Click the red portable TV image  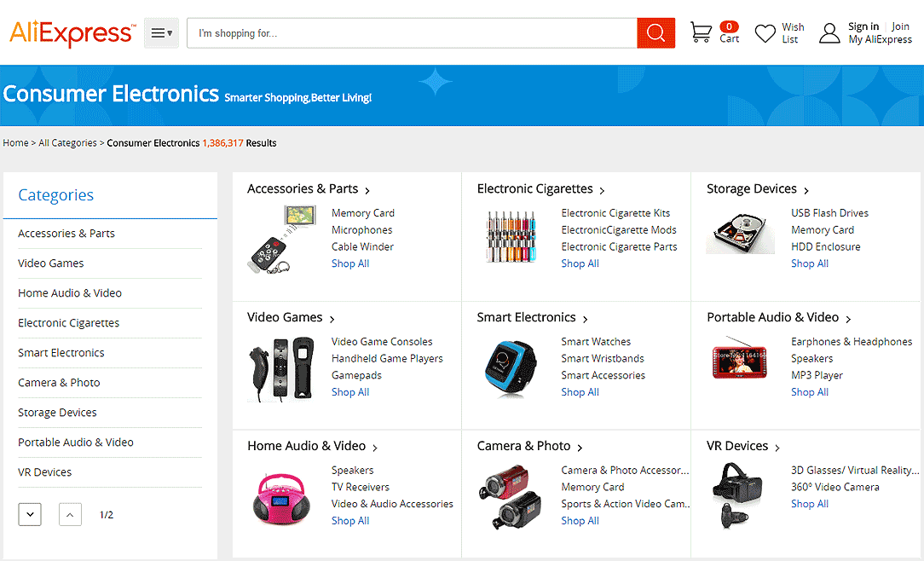tap(740, 357)
